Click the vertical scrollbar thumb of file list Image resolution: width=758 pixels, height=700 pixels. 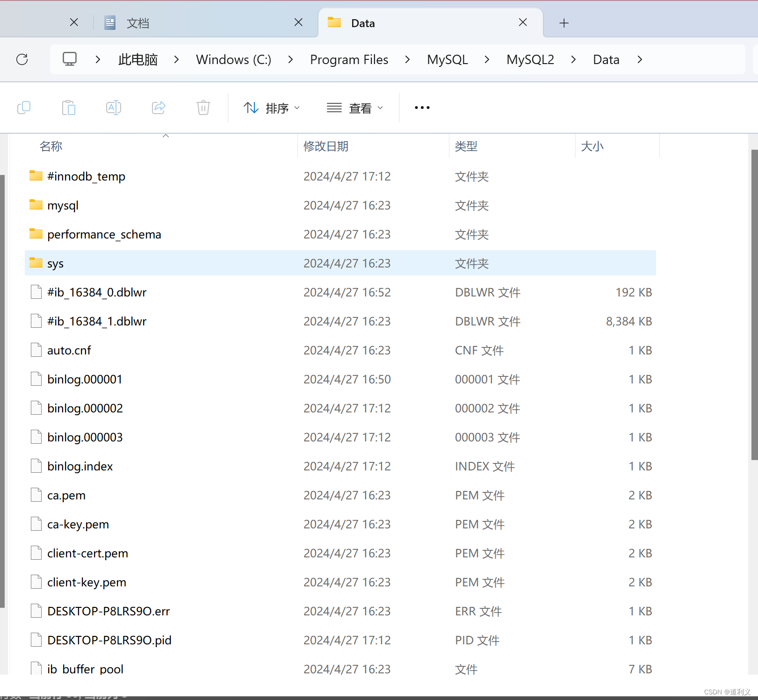tap(754, 305)
